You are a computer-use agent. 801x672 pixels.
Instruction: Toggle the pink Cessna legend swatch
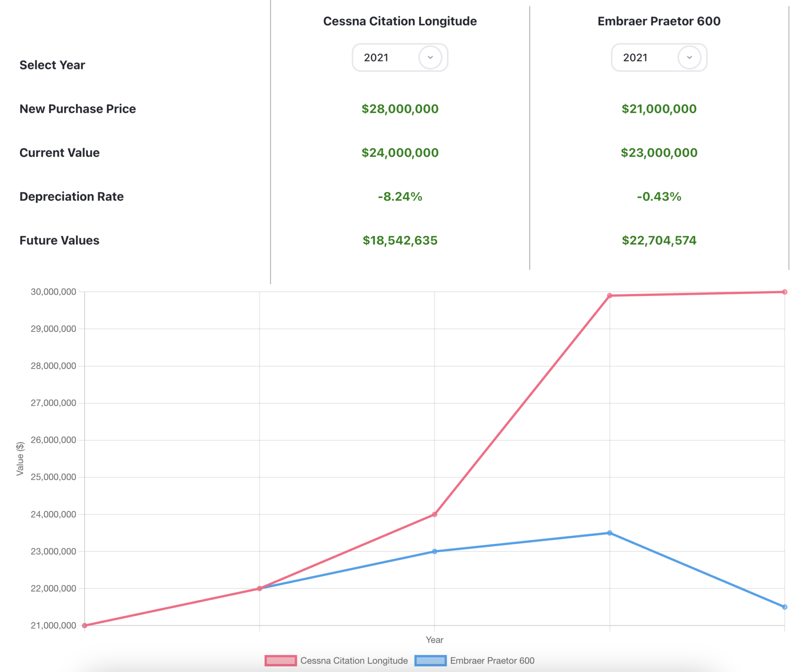280,660
